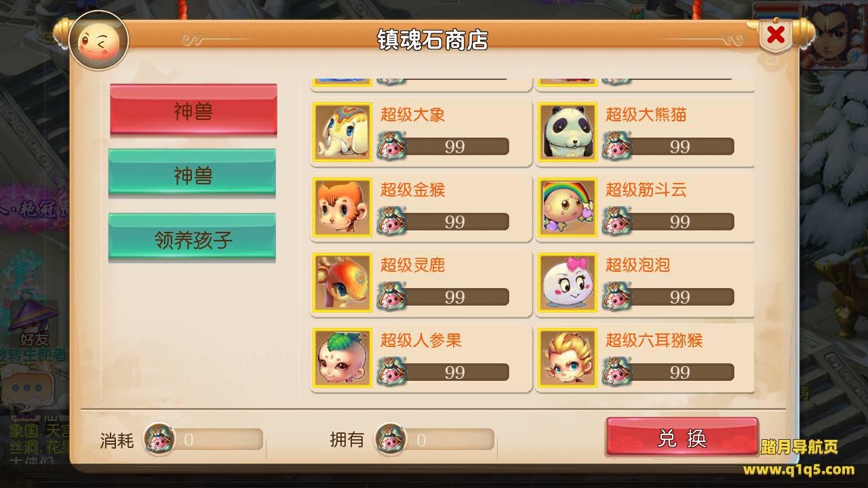Viewport: 868px width, 488px height.
Task: Open the 领养孩子 category tab
Action: coord(193,237)
